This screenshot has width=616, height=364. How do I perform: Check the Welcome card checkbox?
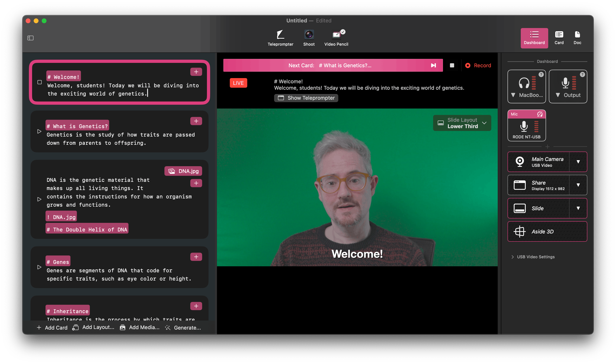pos(40,82)
